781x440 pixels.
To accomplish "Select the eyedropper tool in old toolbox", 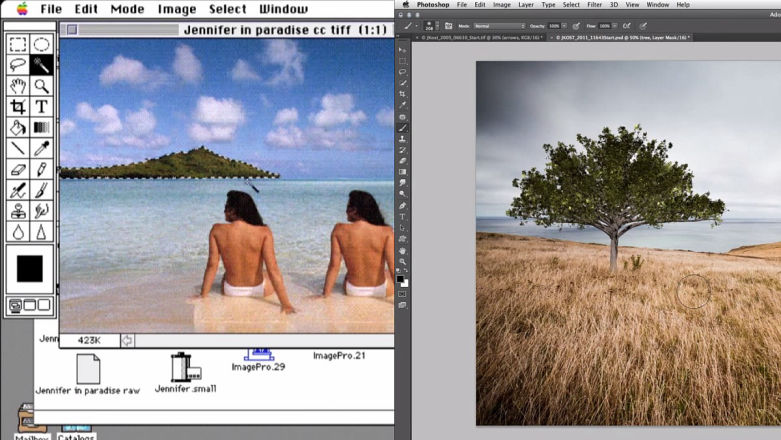I will pos(41,148).
